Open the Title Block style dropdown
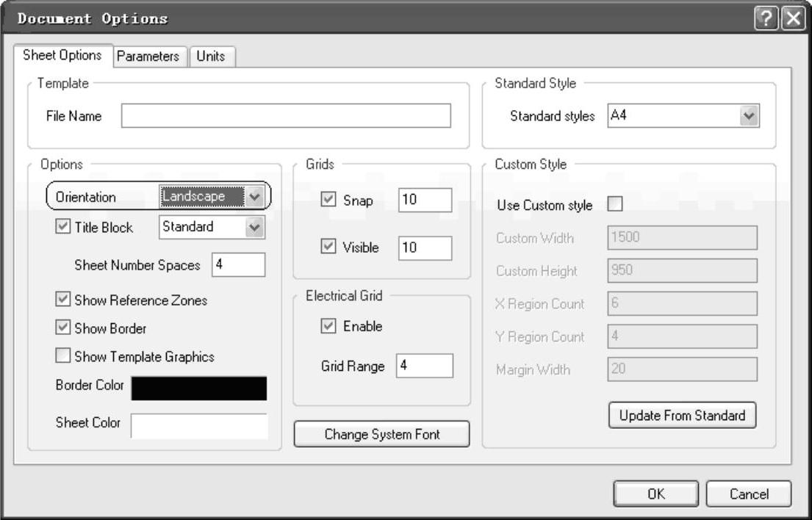Screen dimensions: 812x520 pyautogui.click(x=254, y=227)
